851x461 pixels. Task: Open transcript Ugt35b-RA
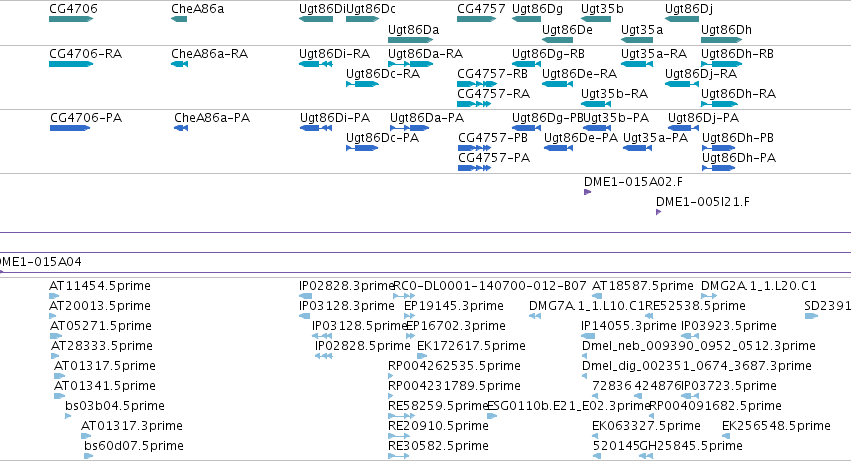[x=596, y=104]
